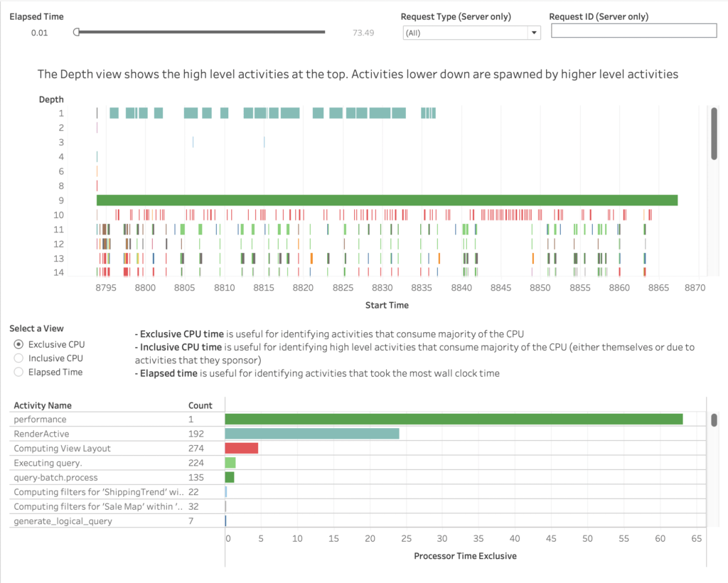Click the red Computing View Layout bar
Screen dimensions: 728x583
[242, 448]
